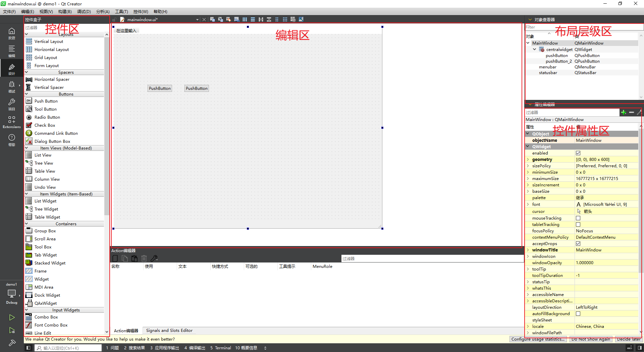Switch to Signals and Slots Editor tab
Viewport: 644px width, 352px height.
click(x=169, y=331)
